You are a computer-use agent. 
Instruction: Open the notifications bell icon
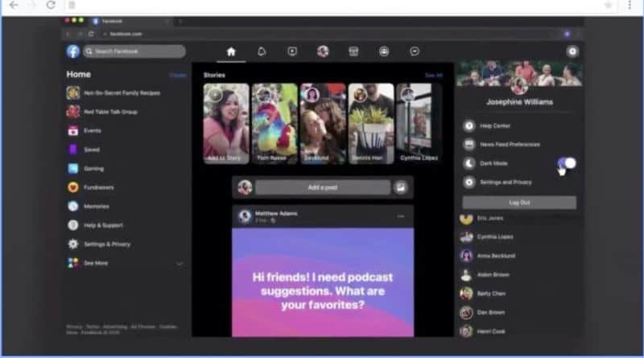tap(262, 51)
